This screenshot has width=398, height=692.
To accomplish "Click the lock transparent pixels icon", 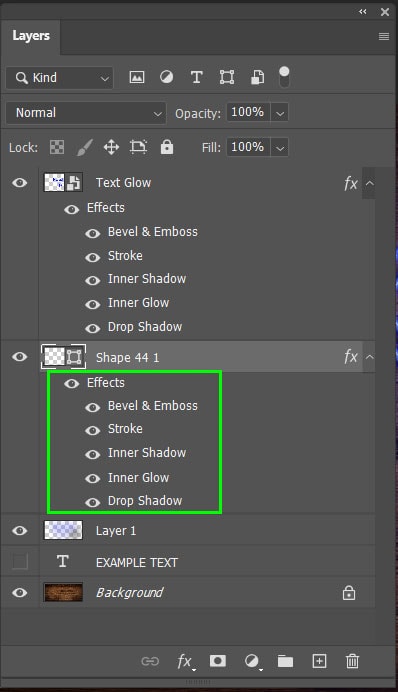I will click(56, 147).
